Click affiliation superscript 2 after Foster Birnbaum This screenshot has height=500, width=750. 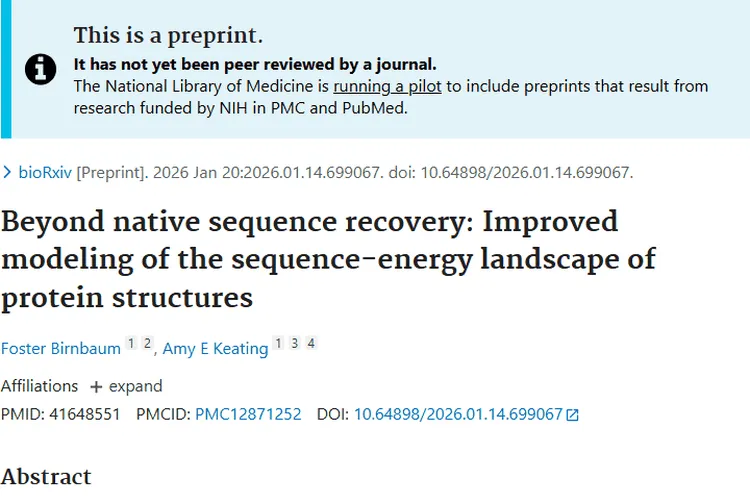pos(147,344)
